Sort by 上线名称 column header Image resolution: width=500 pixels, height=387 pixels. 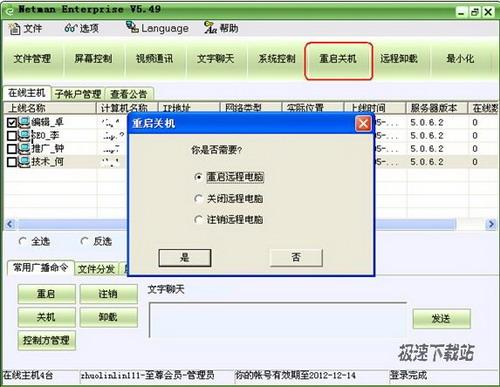coord(50,108)
